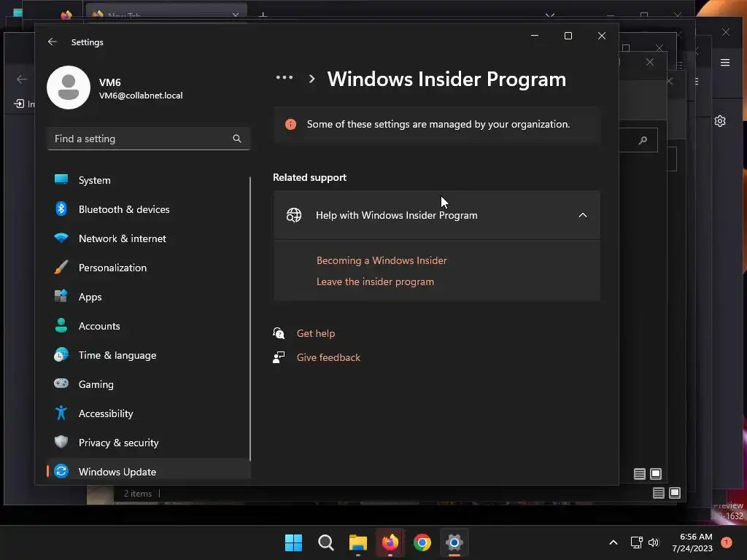Open Bluetooth & devices category

[149, 209]
